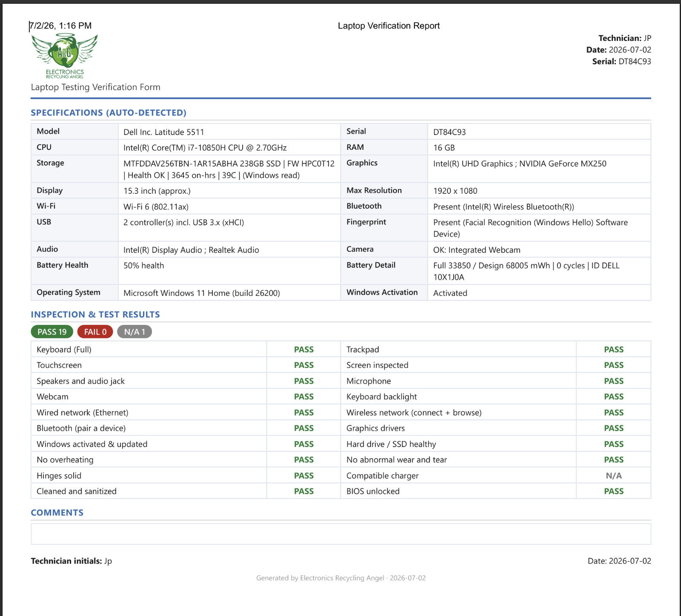Click the 'Laptop Verification Report' page title
The height and width of the screenshot is (616, 681).
pyautogui.click(x=389, y=26)
